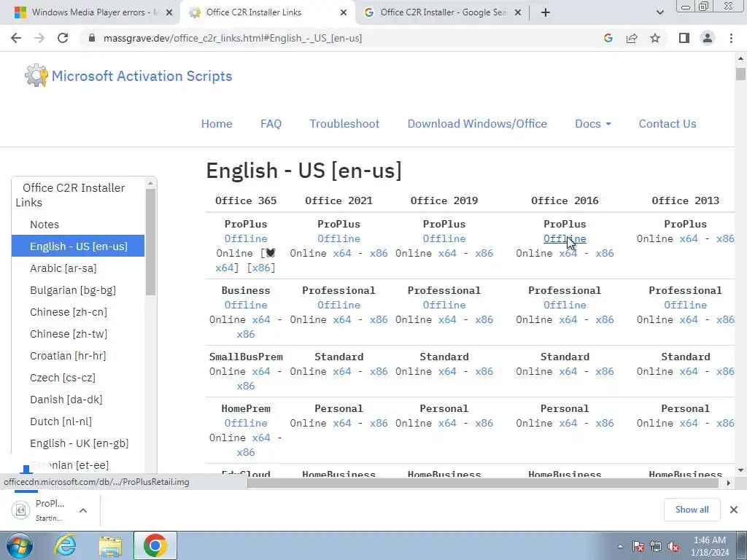Show hidden system tray icons
This screenshot has height=560, width=747.
point(620,547)
